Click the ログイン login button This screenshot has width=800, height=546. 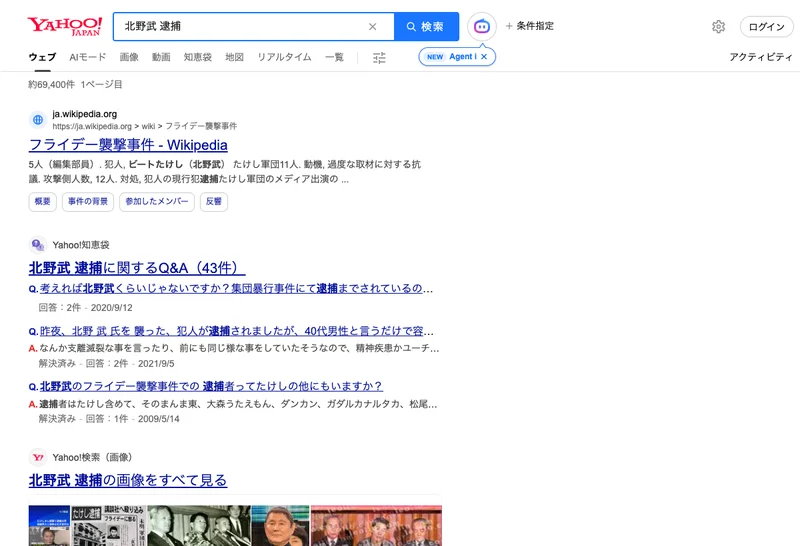click(x=766, y=27)
